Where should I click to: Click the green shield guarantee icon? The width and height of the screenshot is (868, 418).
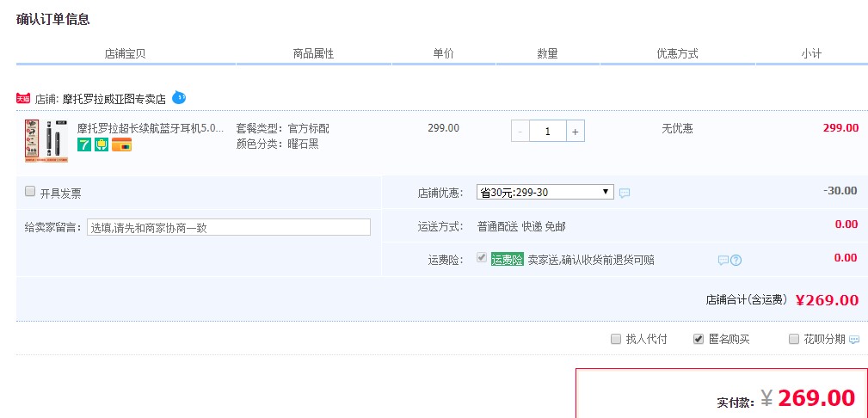[102, 144]
